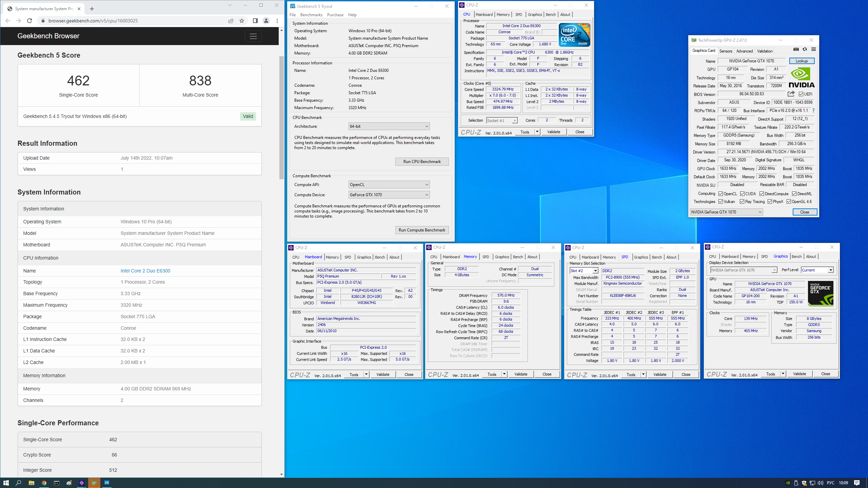
Task: Reload the Geekbench browser page
Action: [29, 21]
